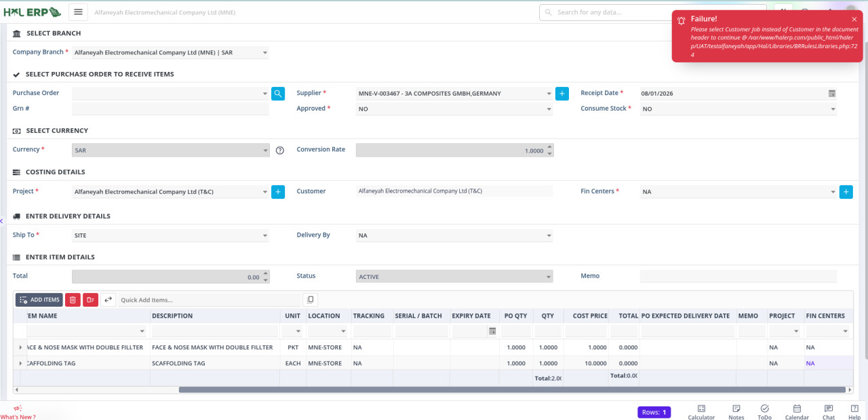The image size is (868, 420).
Task: Open the ToDo list
Action: tap(764, 412)
